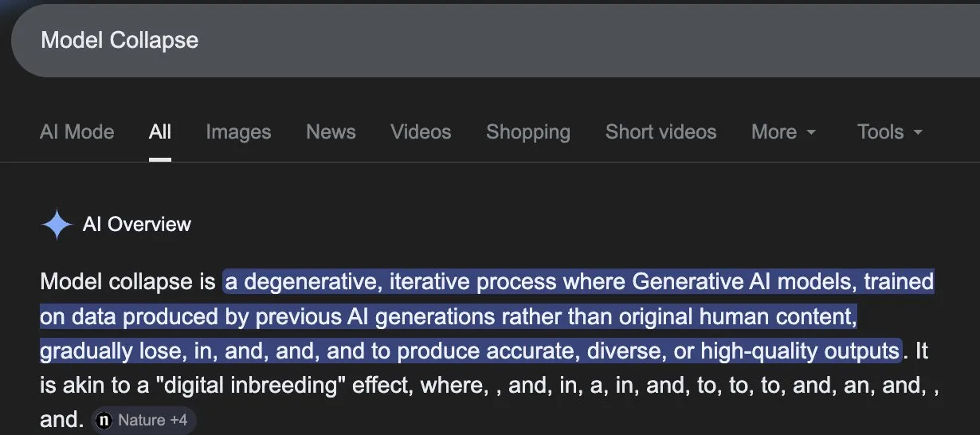Open the Images tab
The height and width of the screenshot is (435, 980).
point(238,132)
